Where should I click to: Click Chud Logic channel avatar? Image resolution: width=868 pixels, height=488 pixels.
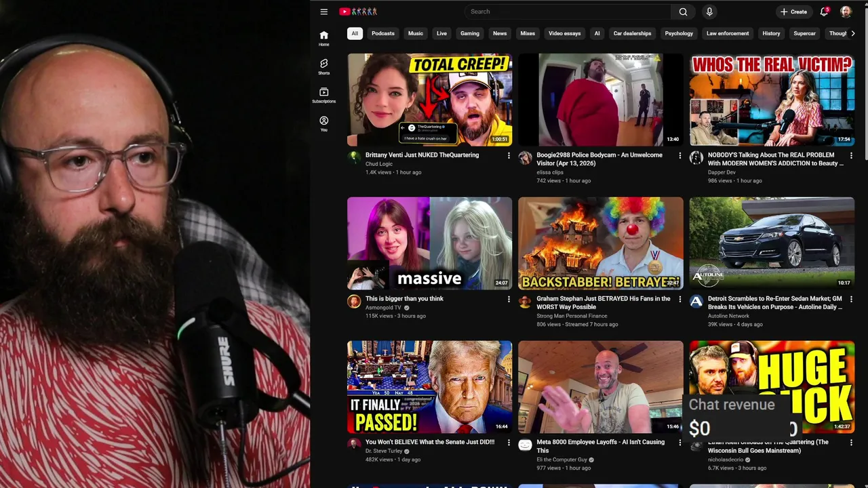354,158
